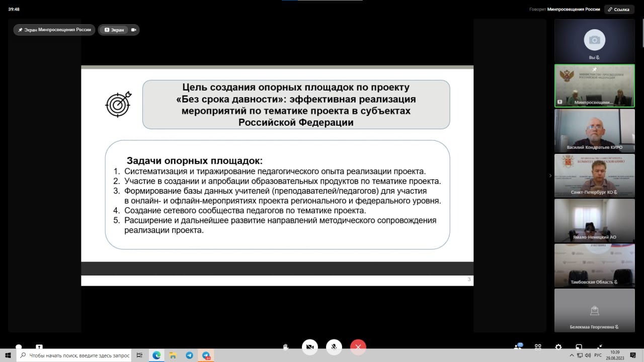644x362 pixels.
Task: Raise hand in the conference toolbar
Action: [x=286, y=347]
